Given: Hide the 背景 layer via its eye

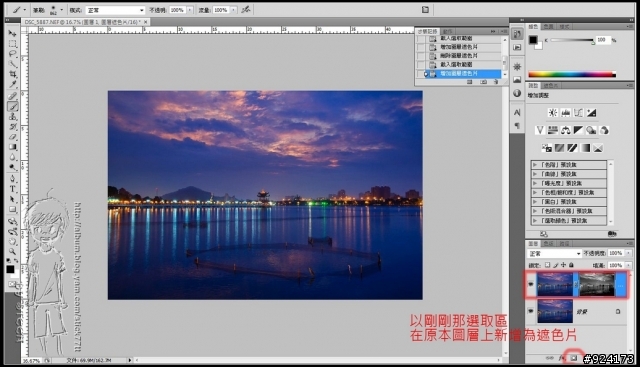Looking at the screenshot, I should coord(531,311).
